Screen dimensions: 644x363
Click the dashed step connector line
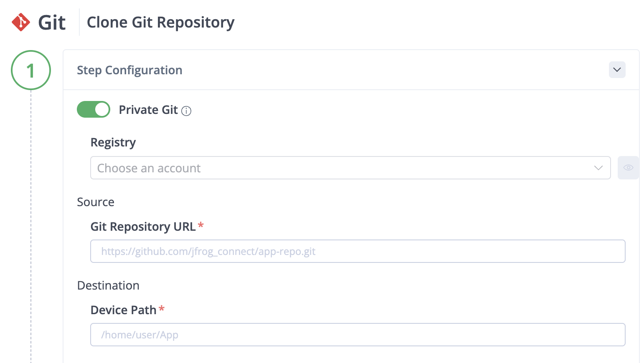pyautogui.click(x=31, y=226)
